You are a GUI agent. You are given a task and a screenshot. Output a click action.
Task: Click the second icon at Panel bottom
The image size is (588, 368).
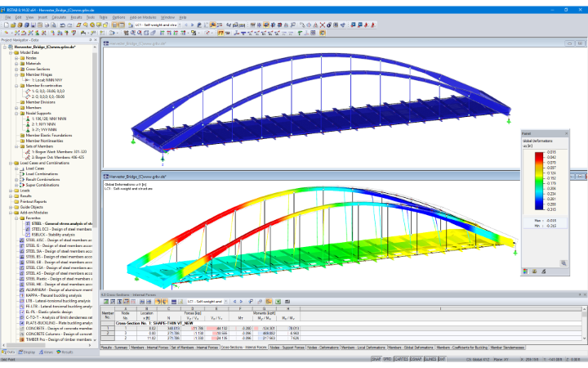(x=534, y=272)
